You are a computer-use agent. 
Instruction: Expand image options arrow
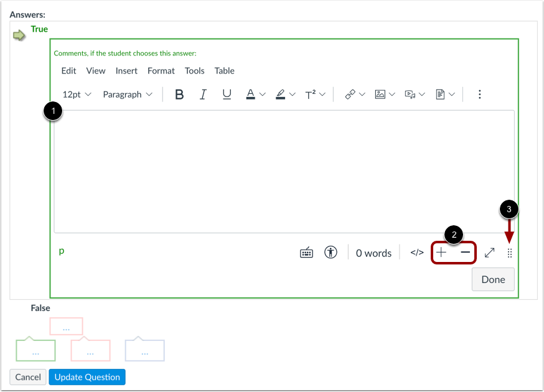coord(392,95)
